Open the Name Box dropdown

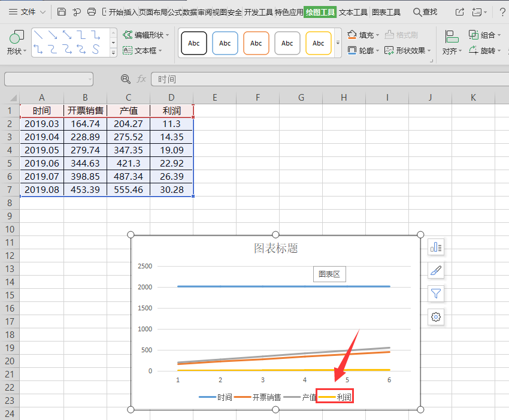tap(90, 79)
